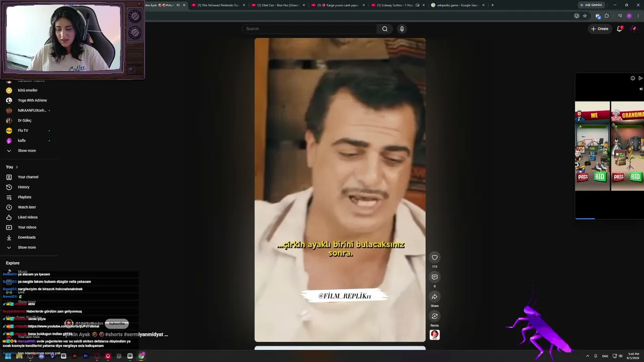Open the Short's channel sound thumbnail
The image size is (644, 362).
pyautogui.click(x=435, y=335)
